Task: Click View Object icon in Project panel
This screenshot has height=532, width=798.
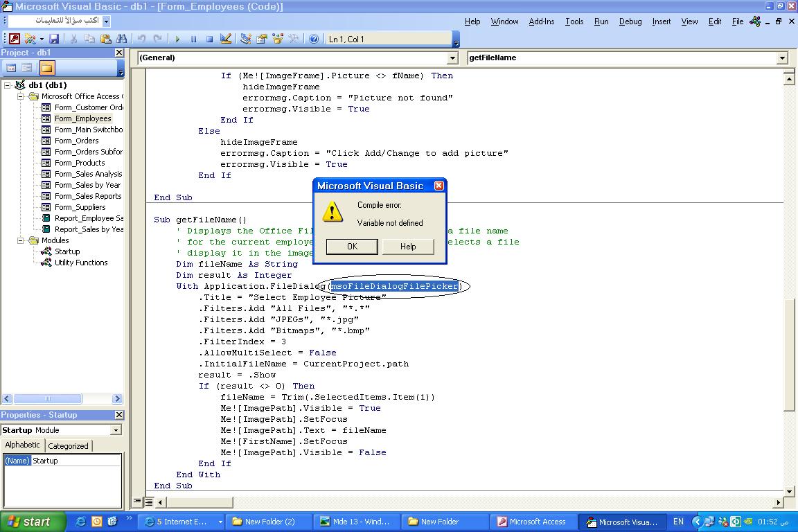Action: coord(27,68)
